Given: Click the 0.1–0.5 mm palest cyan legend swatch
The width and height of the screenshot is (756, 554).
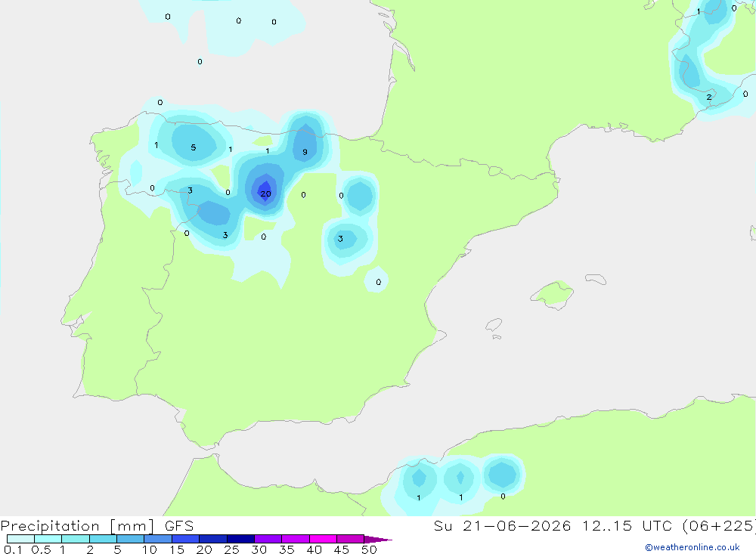Looking at the screenshot, I should (x=20, y=539).
